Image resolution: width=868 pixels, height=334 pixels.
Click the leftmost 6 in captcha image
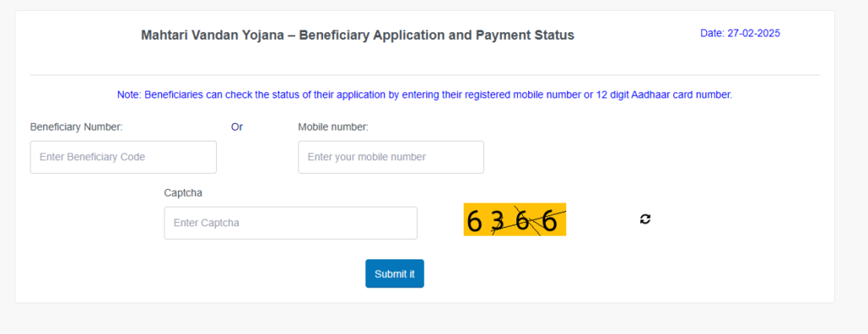475,221
